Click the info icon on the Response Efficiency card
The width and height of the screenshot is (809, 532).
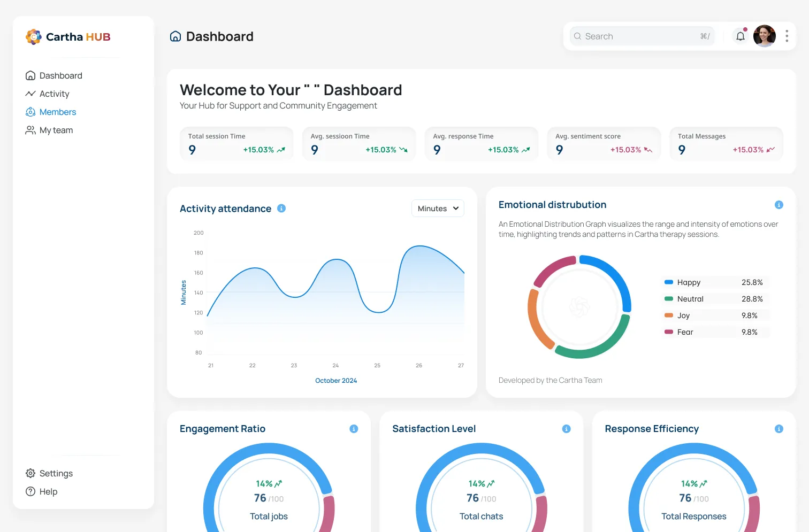[779, 429]
